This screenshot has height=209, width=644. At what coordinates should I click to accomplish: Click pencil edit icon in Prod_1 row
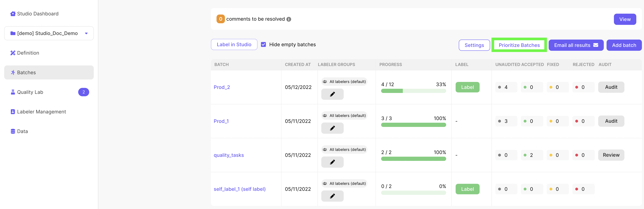[332, 128]
